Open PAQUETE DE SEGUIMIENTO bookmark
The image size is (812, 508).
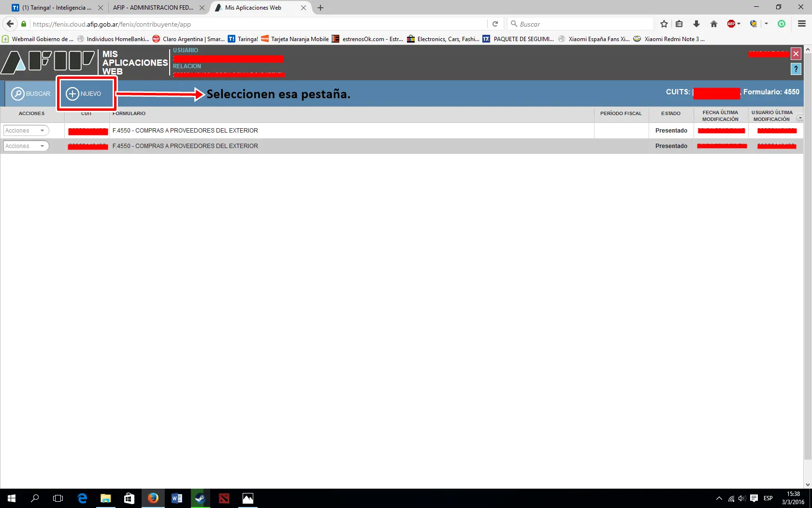[x=519, y=39]
